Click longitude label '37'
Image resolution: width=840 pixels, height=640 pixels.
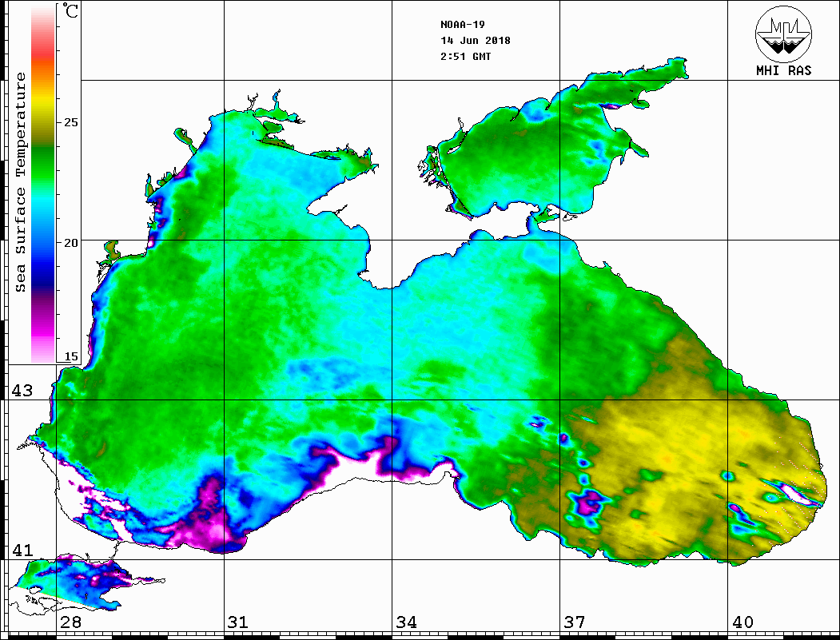575,622
